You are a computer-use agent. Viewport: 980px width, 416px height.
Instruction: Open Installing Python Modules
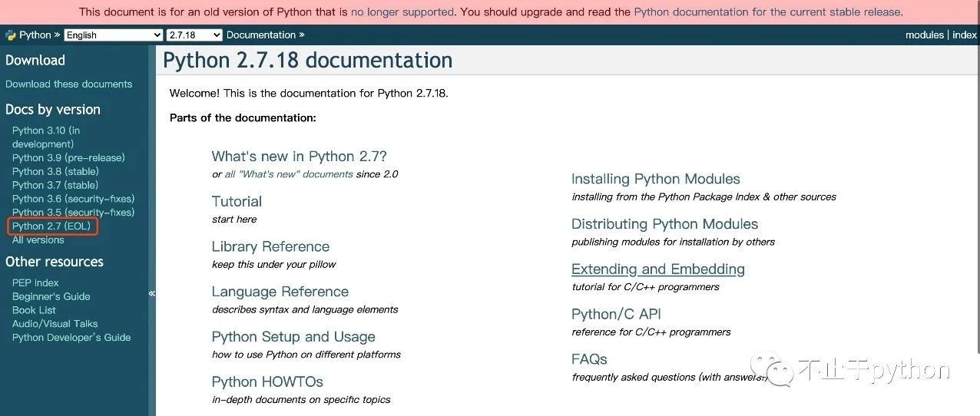656,180
